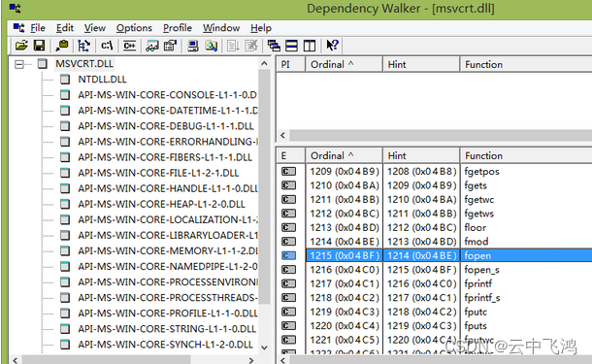
Task: Toggle Undecorate C++ Functions toolbar icon
Action: (x=129, y=46)
